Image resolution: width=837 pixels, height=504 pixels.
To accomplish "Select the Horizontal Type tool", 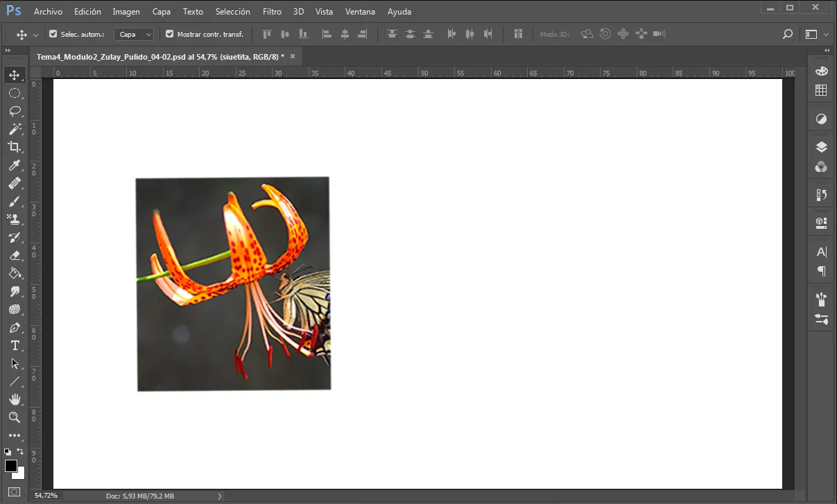I will pyautogui.click(x=14, y=345).
